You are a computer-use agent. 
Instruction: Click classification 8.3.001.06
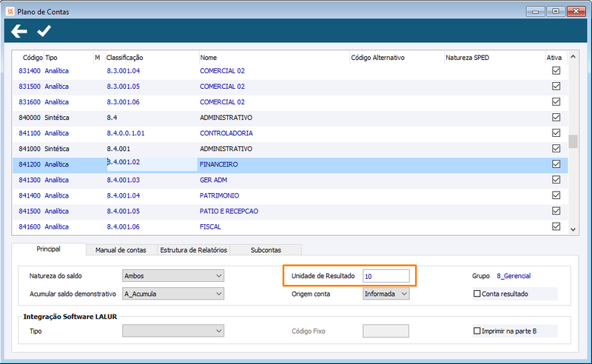point(123,102)
